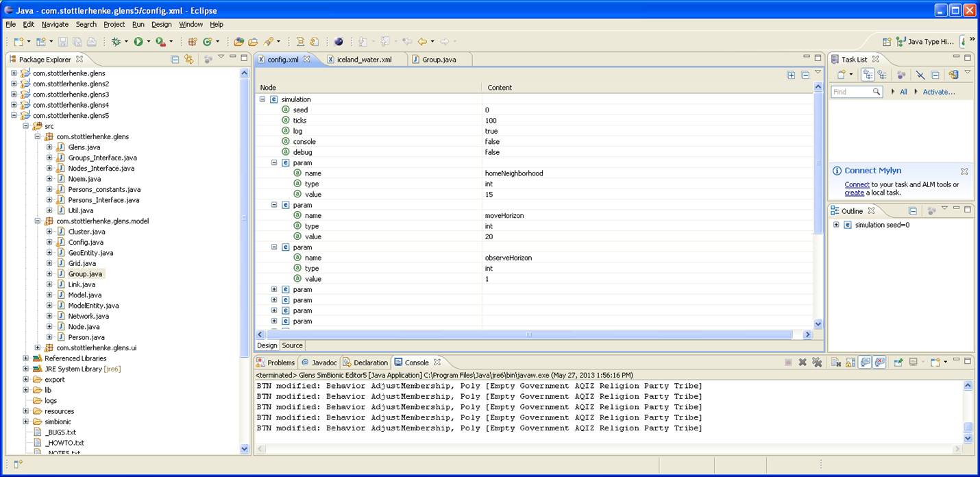Expand com.stottlerhenke.glens project in Package Explorer
This screenshot has height=477, width=980.
pyautogui.click(x=14, y=73)
